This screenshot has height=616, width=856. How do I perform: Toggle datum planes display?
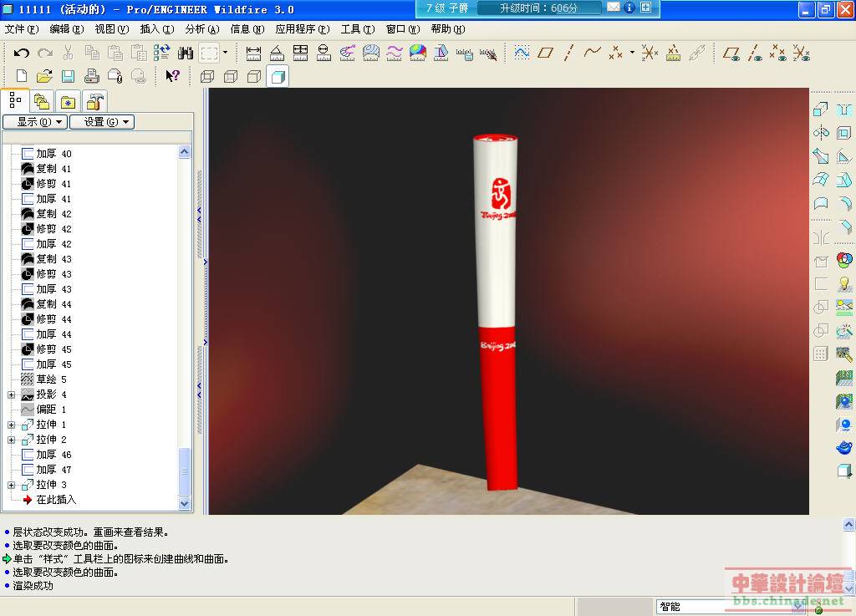pos(731,53)
